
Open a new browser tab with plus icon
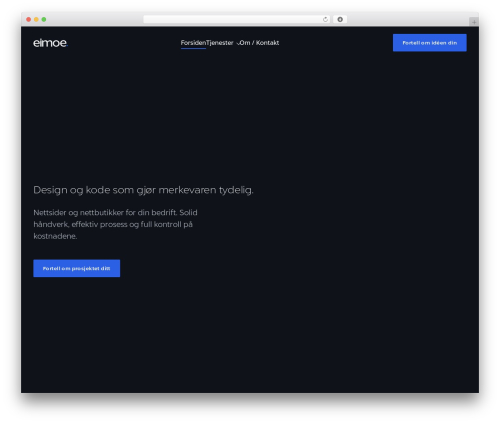coord(474,22)
